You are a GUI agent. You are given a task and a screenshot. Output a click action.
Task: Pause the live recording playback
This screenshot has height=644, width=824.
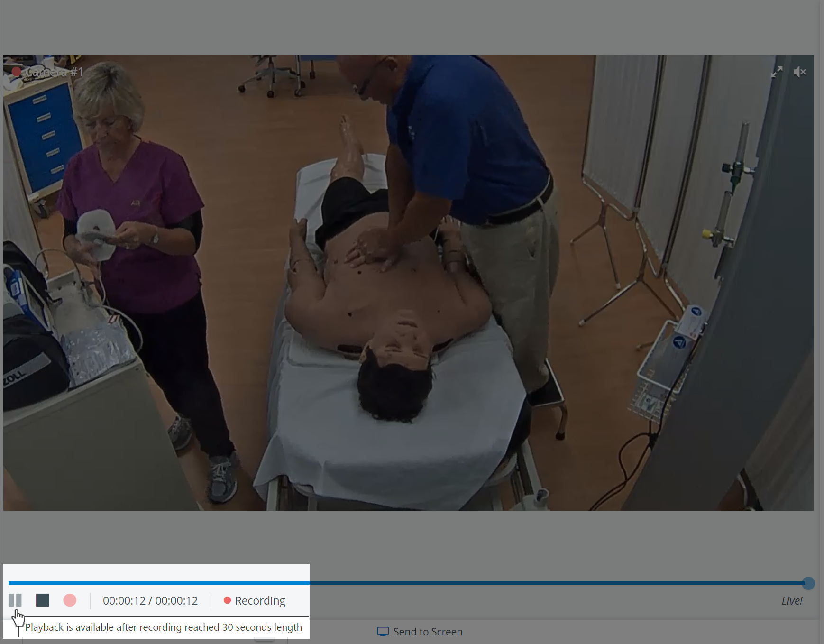coord(15,600)
